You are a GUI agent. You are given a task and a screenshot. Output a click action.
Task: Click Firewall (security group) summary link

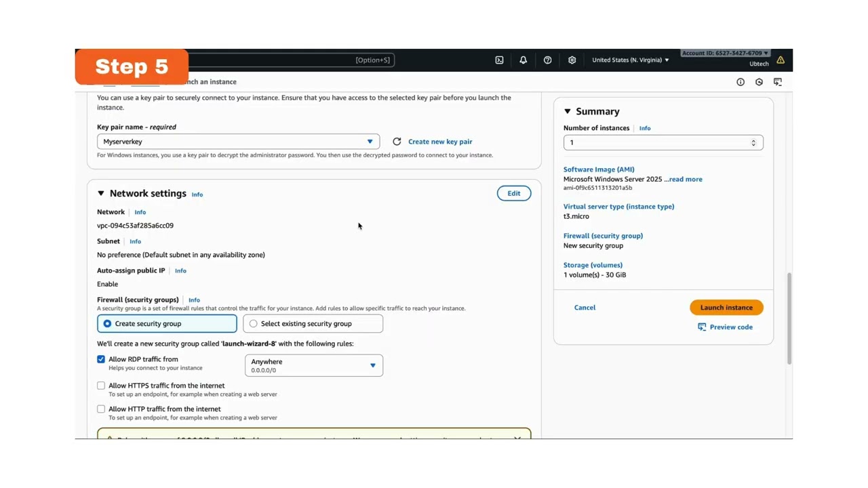point(603,236)
